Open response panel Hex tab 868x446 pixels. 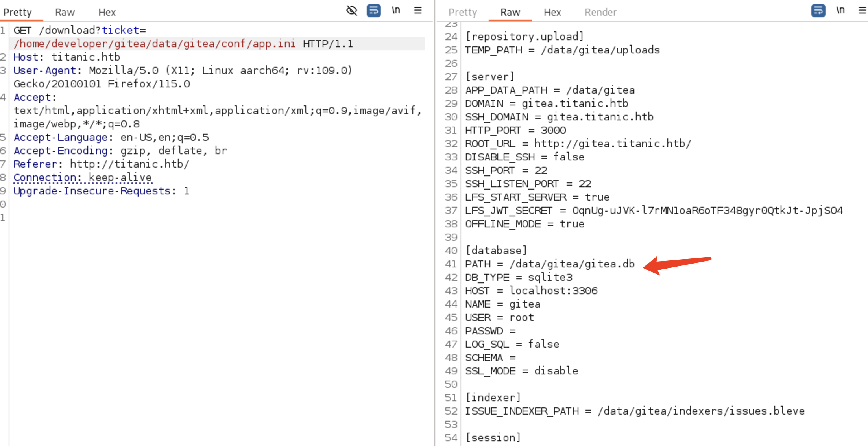tap(552, 12)
